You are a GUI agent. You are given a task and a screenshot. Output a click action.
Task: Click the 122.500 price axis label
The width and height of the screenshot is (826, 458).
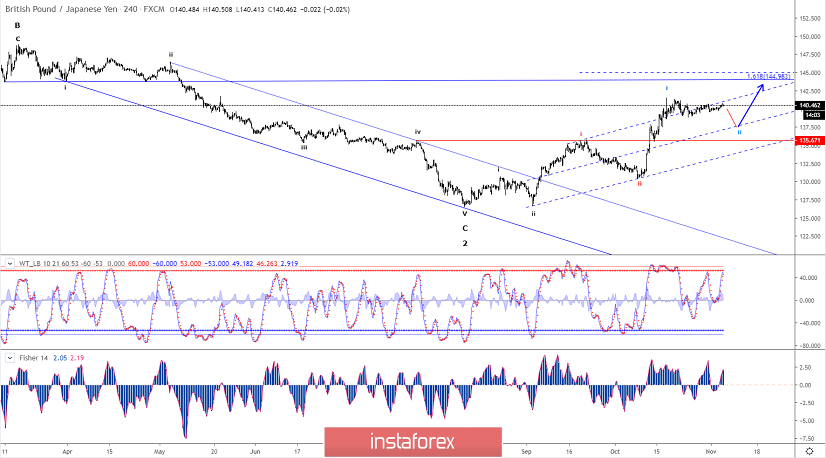(x=810, y=236)
